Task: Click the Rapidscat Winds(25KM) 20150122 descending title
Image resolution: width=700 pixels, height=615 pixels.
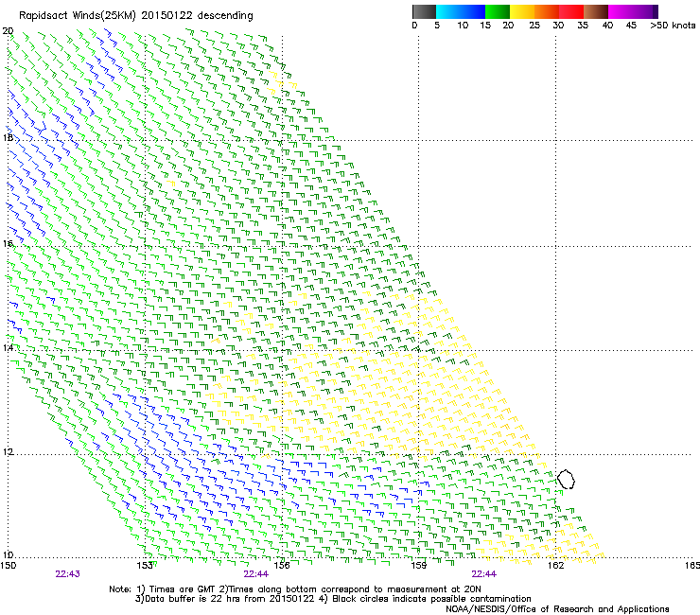Action: 135,16
